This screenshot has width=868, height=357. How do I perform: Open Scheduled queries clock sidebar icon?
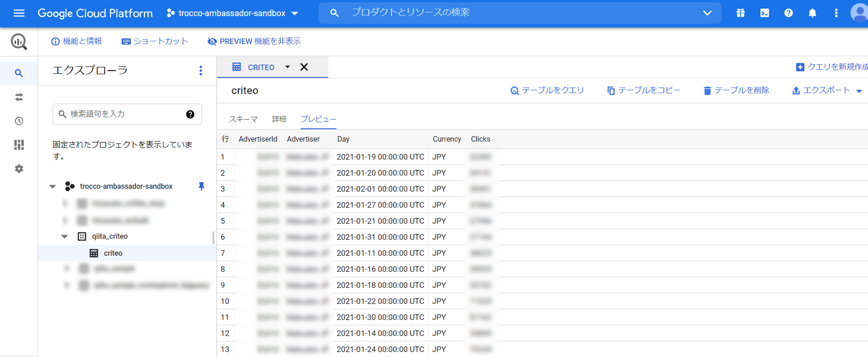click(x=19, y=121)
